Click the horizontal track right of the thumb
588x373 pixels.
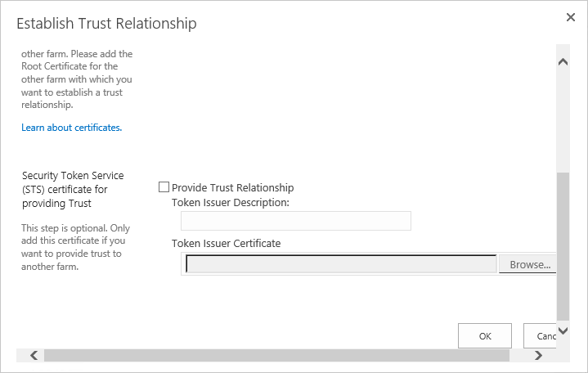click(520, 355)
